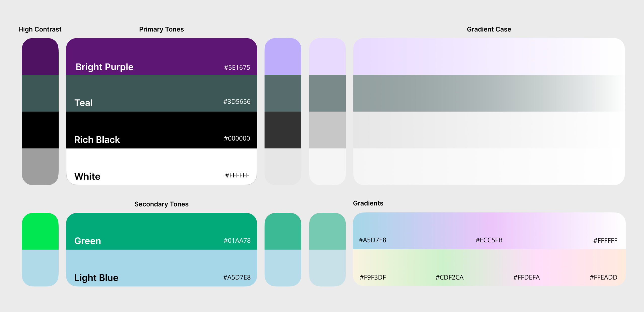Image resolution: width=644 pixels, height=312 pixels.
Task: Click the #FFEADD gradient stop label
Action: (x=603, y=277)
